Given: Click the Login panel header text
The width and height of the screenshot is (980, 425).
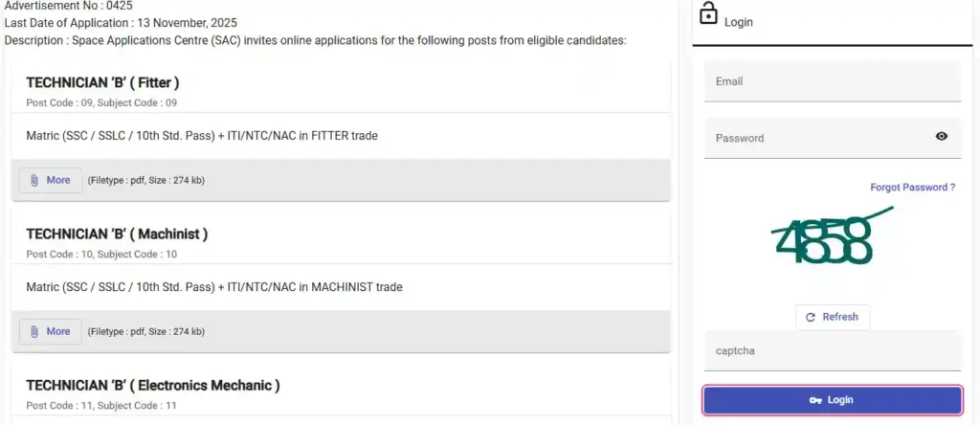Looking at the screenshot, I should [x=739, y=22].
